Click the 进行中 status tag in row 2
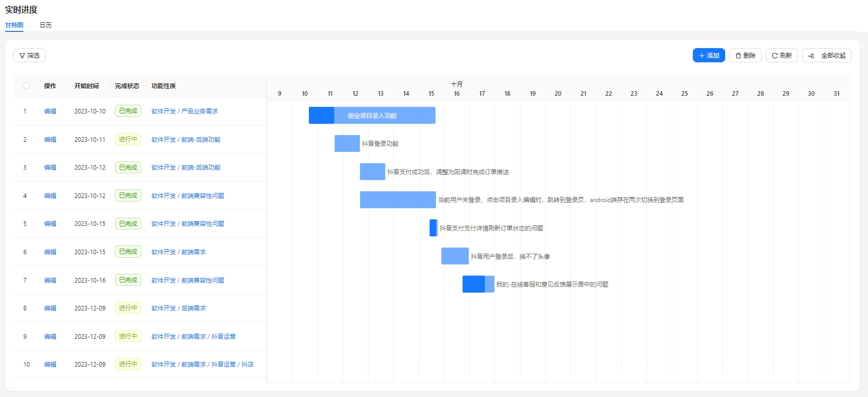Image resolution: width=868 pixels, height=397 pixels. 128,139
